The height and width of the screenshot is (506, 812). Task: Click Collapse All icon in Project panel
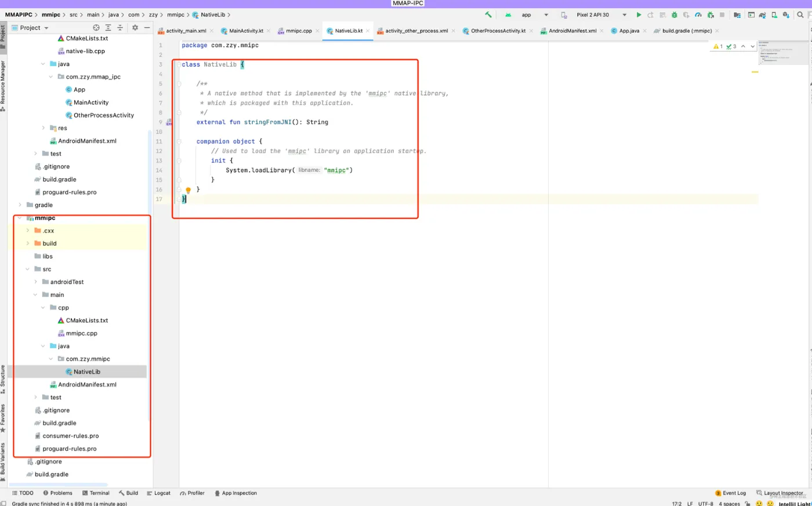pyautogui.click(x=120, y=27)
